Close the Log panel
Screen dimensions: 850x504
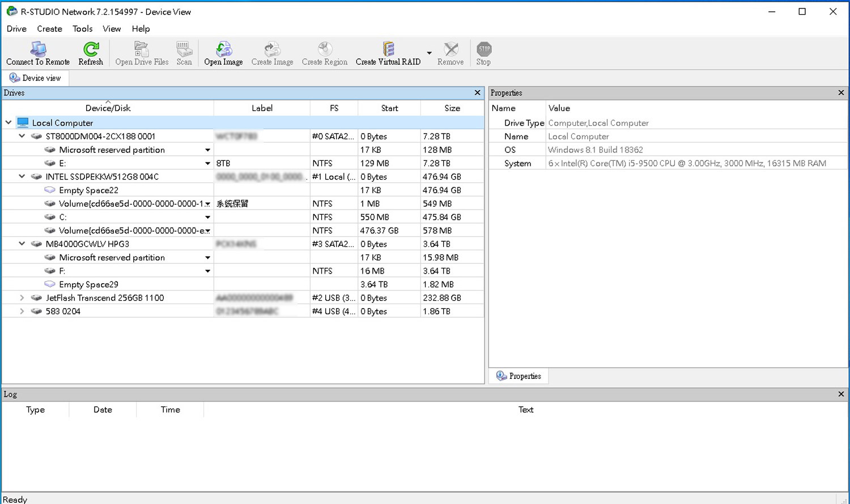pyautogui.click(x=841, y=394)
